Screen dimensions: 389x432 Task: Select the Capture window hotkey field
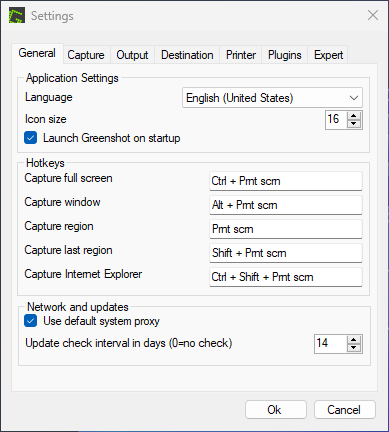(x=286, y=205)
